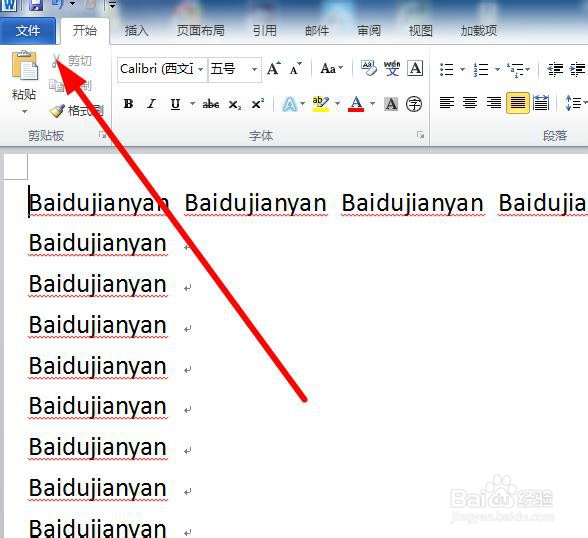Viewport: 588px width, 538px height.
Task: Click the line spacing icon
Action: [x=573, y=103]
